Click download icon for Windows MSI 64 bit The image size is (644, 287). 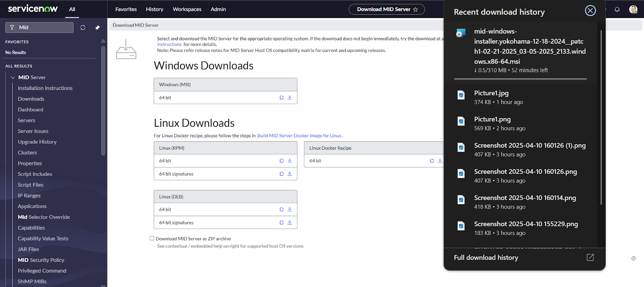tap(289, 98)
